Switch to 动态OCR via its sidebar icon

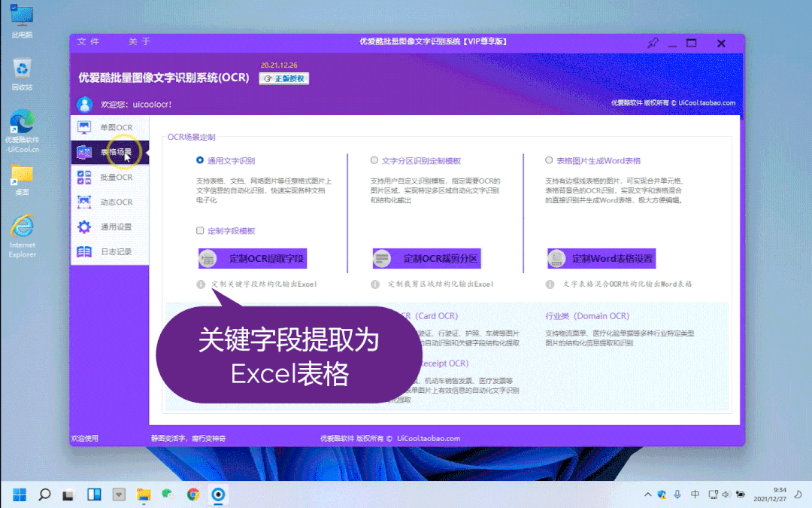point(84,202)
